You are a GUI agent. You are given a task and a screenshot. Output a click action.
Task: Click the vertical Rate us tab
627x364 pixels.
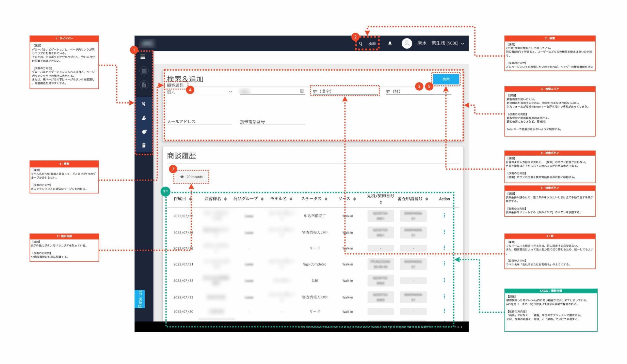(x=140, y=299)
